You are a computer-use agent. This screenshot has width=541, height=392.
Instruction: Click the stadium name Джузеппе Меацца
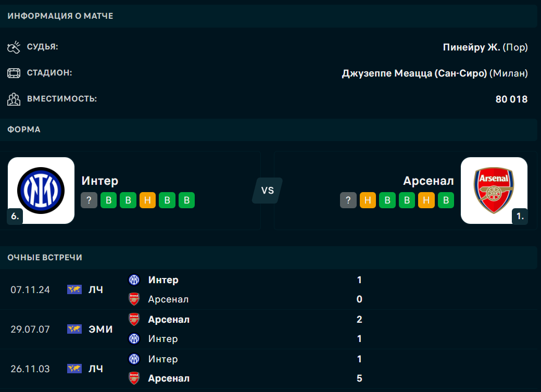(414, 73)
